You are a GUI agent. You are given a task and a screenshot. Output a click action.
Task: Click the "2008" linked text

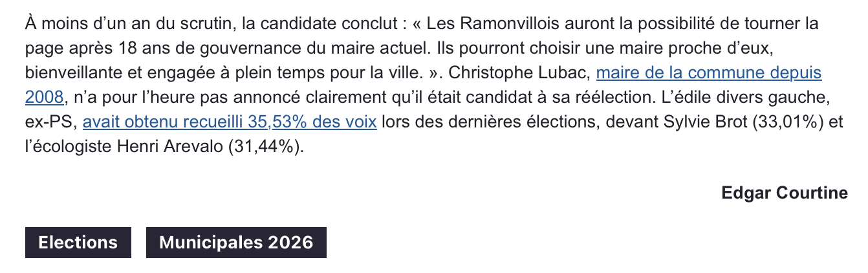click(x=45, y=97)
